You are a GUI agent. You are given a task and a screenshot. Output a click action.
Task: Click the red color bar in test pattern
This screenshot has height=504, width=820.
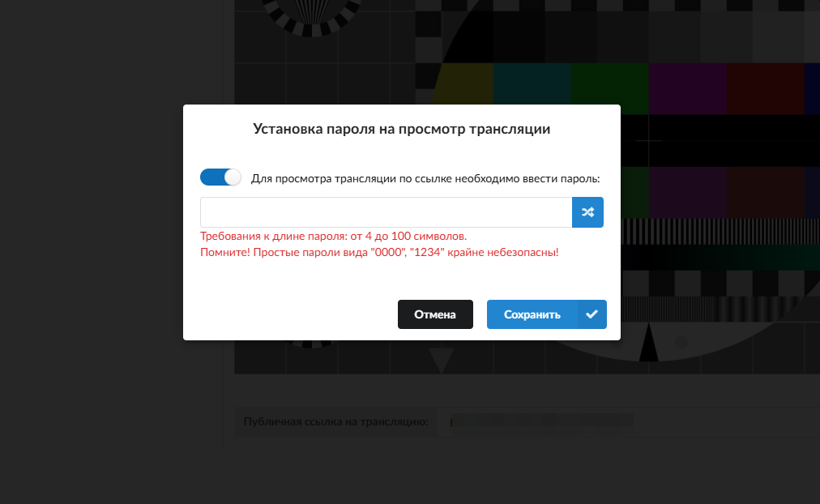[765, 88]
